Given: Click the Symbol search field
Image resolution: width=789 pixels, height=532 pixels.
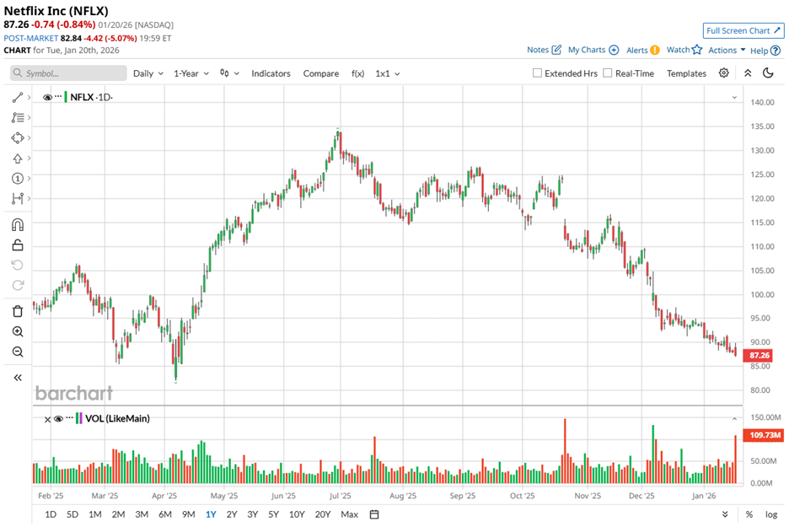Looking at the screenshot, I should point(68,73).
